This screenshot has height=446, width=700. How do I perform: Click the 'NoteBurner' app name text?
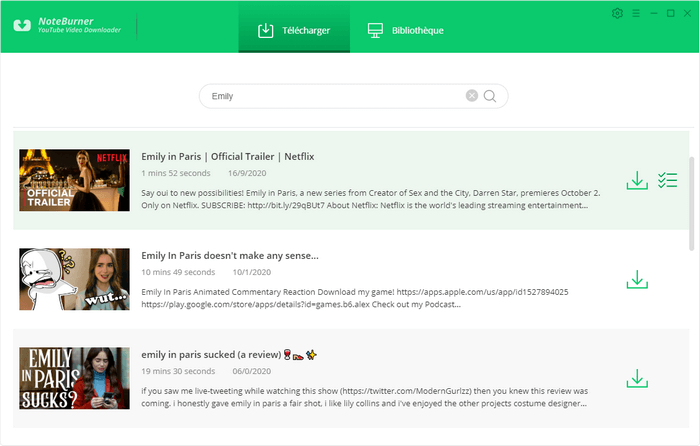tap(66, 21)
